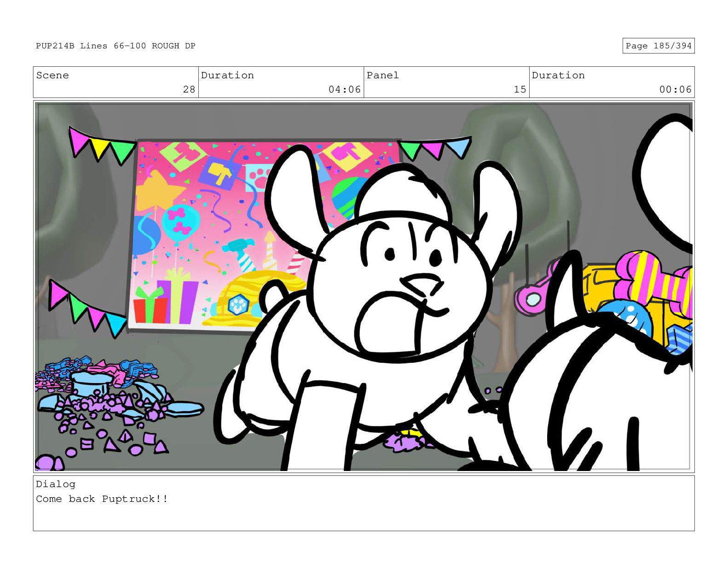728x564 pixels.
Task: Click the scene duration value "04:06"
Action: pyautogui.click(x=344, y=89)
